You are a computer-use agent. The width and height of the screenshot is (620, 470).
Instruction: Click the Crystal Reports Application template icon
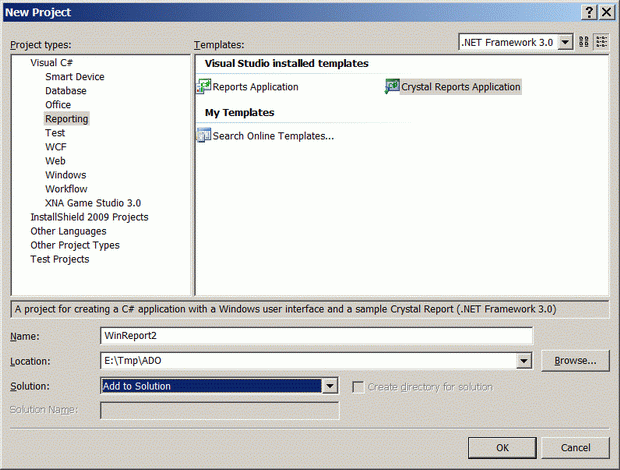click(x=392, y=86)
